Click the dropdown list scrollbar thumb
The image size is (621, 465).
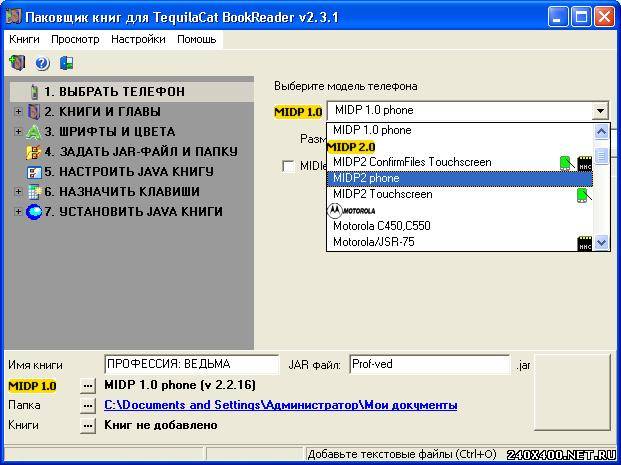pos(601,155)
